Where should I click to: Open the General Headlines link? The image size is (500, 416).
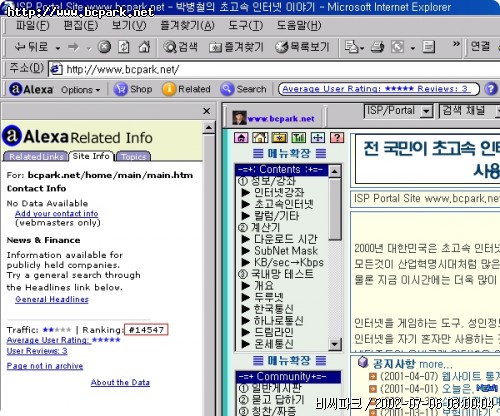coord(52,299)
